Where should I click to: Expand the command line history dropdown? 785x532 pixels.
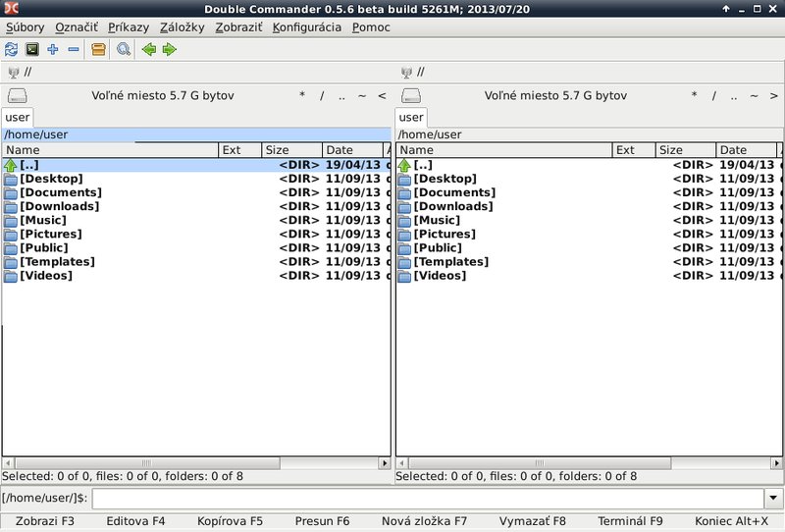(774, 498)
